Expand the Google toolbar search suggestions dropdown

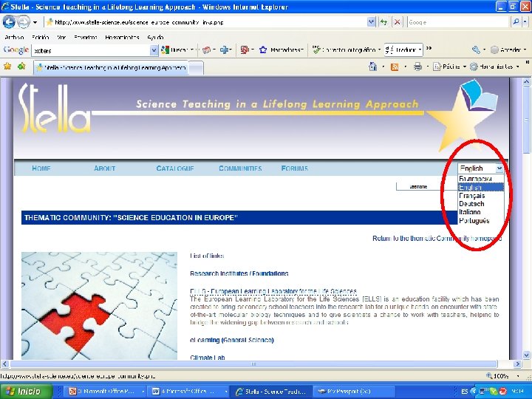tap(154, 50)
